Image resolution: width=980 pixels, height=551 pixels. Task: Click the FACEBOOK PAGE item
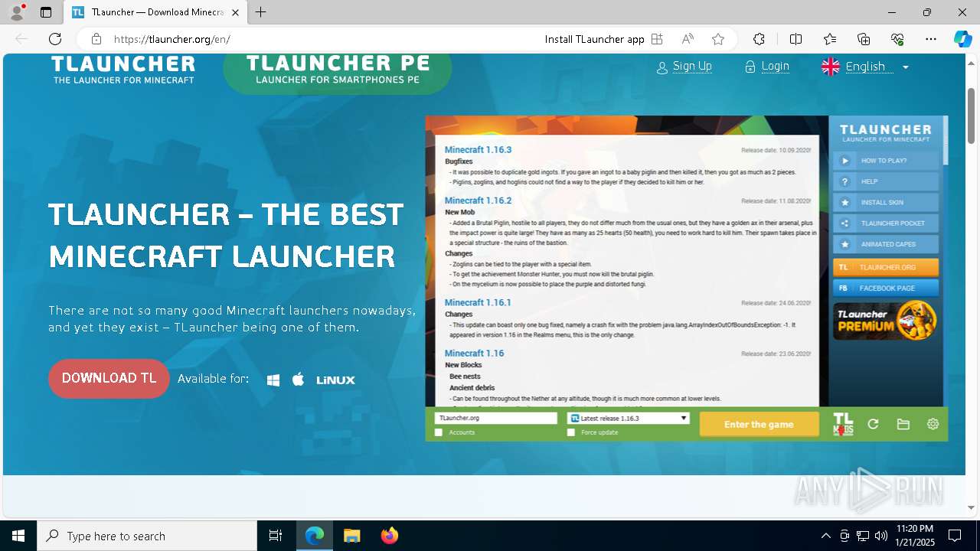886,288
